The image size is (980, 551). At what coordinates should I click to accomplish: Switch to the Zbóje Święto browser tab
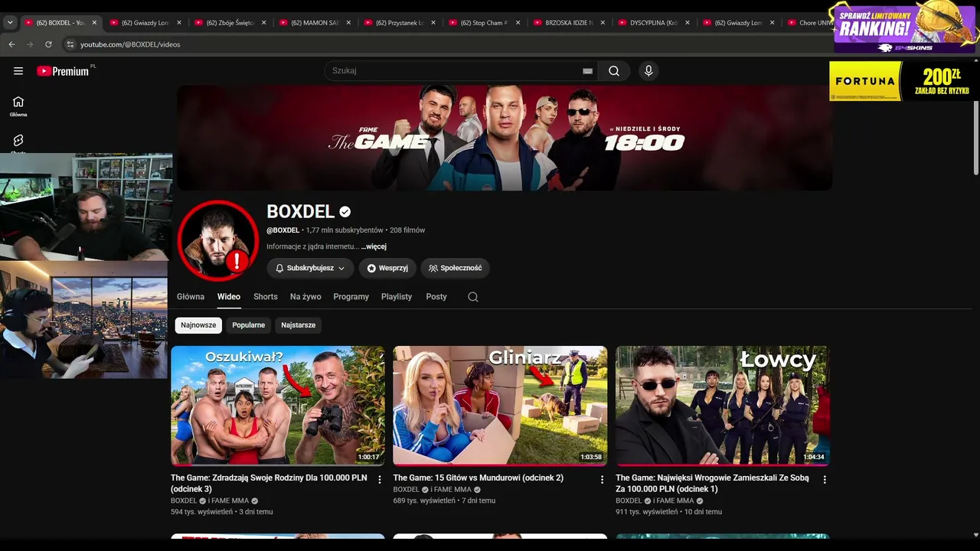click(x=230, y=23)
